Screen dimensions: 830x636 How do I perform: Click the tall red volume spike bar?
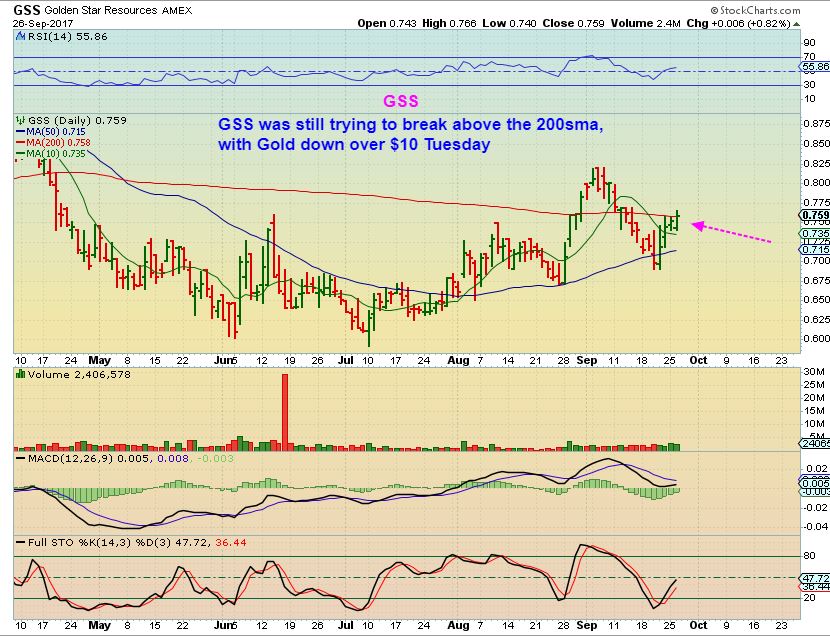click(x=285, y=412)
